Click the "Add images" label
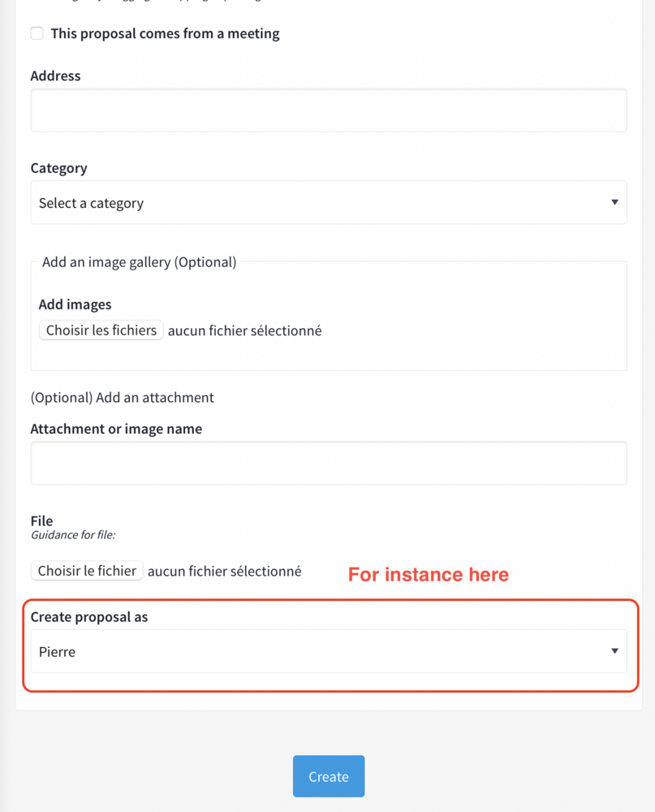The height and width of the screenshot is (812, 655). 75,304
